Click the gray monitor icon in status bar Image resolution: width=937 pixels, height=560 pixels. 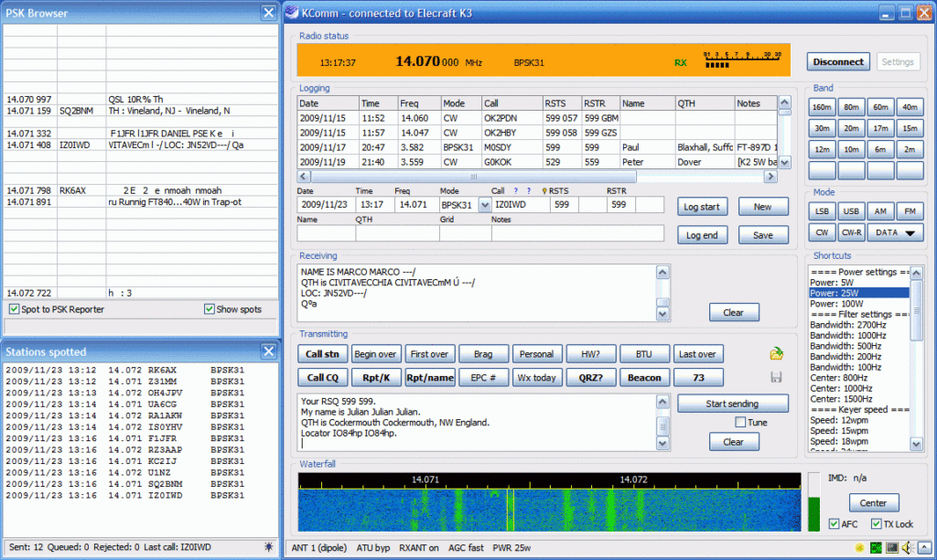tap(891, 547)
